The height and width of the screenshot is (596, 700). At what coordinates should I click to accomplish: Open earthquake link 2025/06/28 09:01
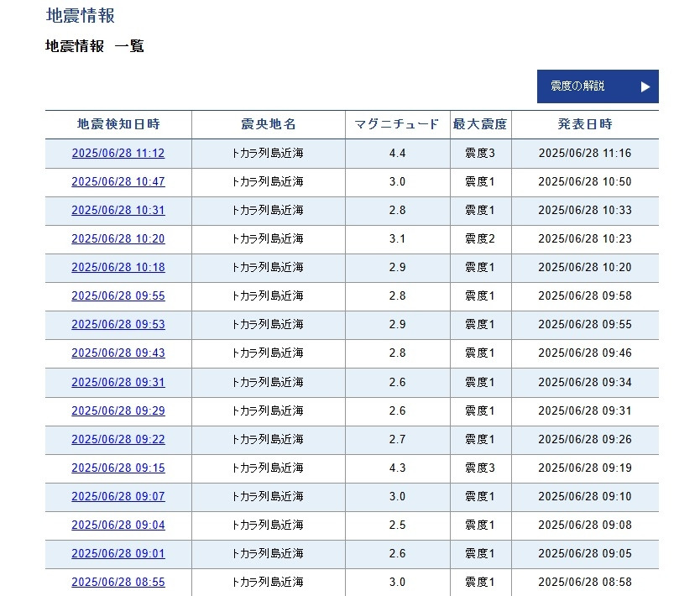tap(118, 553)
